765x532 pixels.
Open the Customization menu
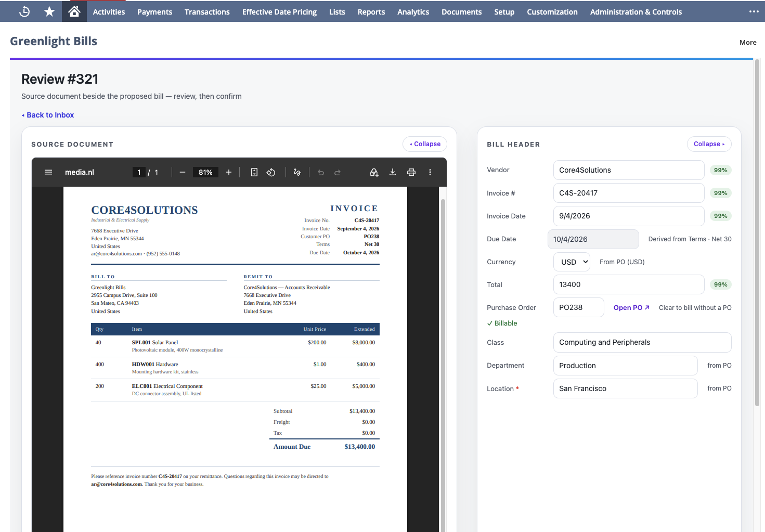coord(552,11)
